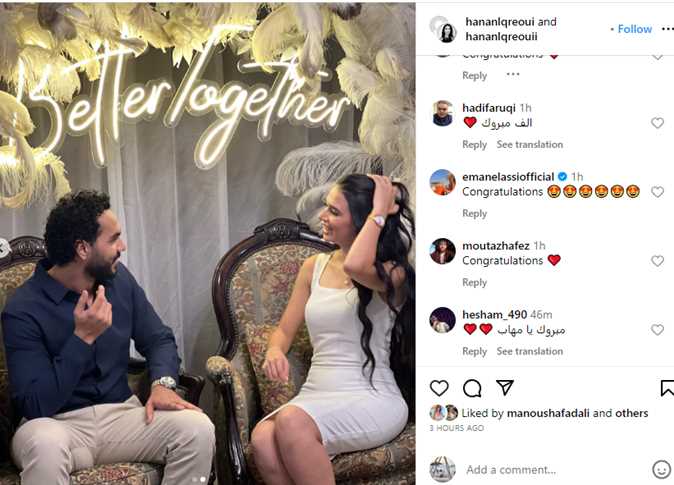Follow the hananlqreoui account
This screenshot has width=674, height=485.
point(634,29)
